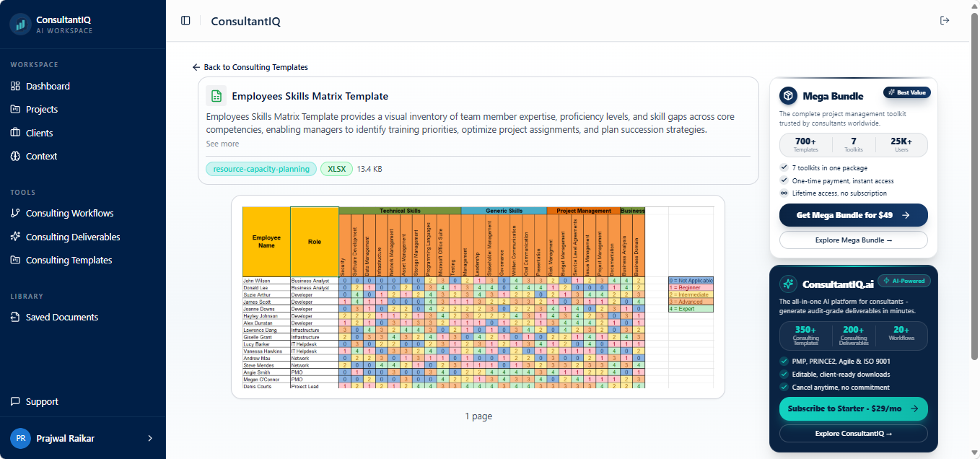Click Explore ConsultantIQ button
The height and width of the screenshot is (459, 980).
[x=854, y=434]
